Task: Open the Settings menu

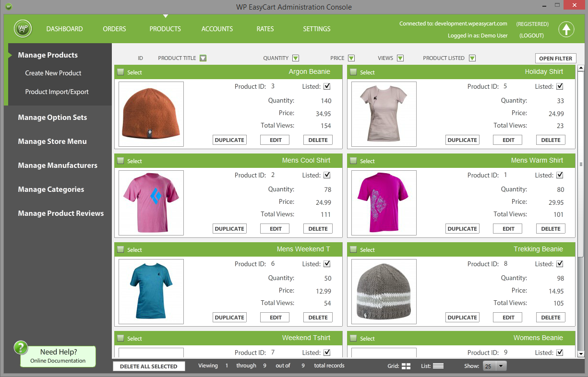Action: [x=317, y=29]
